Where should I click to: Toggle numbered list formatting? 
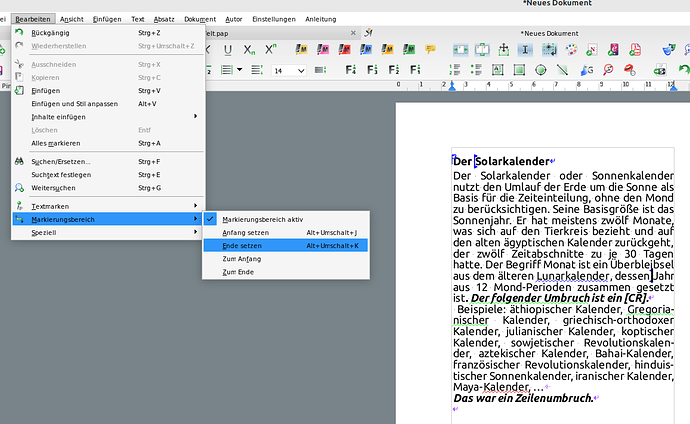click(454, 69)
